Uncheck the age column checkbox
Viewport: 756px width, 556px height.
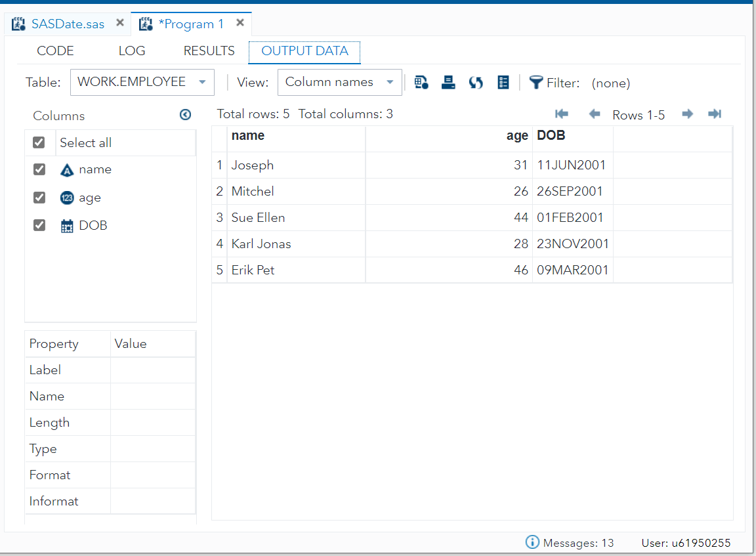[x=39, y=198]
